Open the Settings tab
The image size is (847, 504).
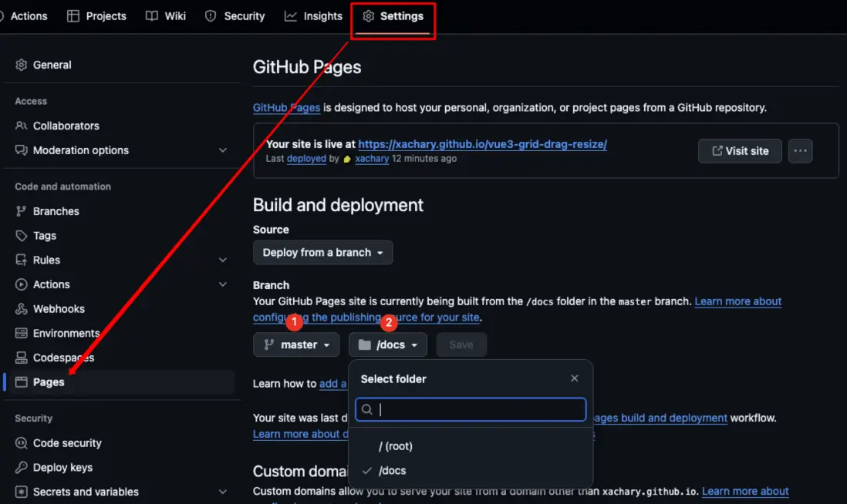[393, 16]
